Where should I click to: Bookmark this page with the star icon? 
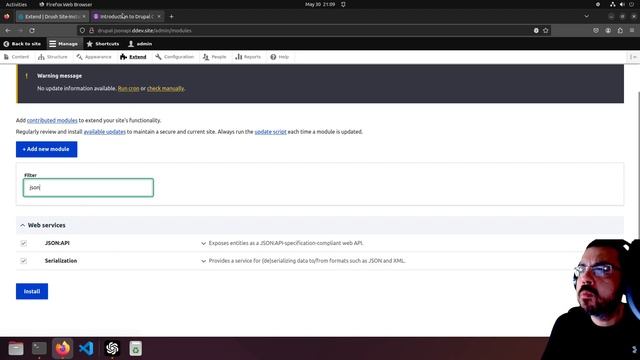[546, 30]
